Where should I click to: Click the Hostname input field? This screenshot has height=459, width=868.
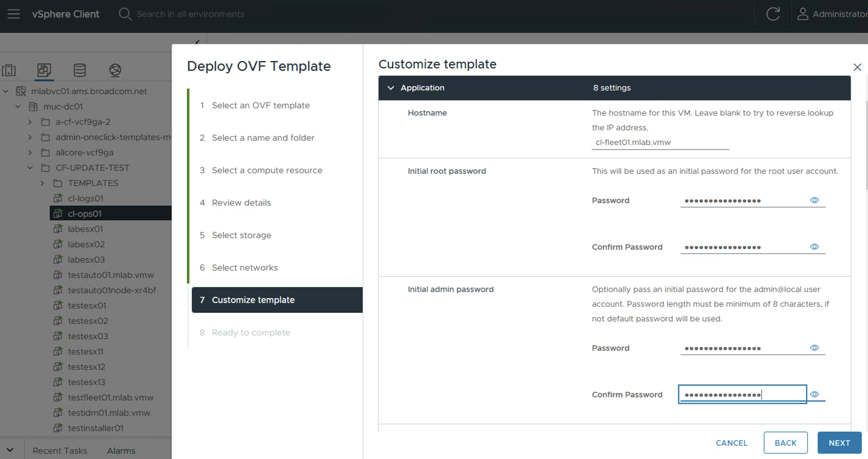pos(660,142)
